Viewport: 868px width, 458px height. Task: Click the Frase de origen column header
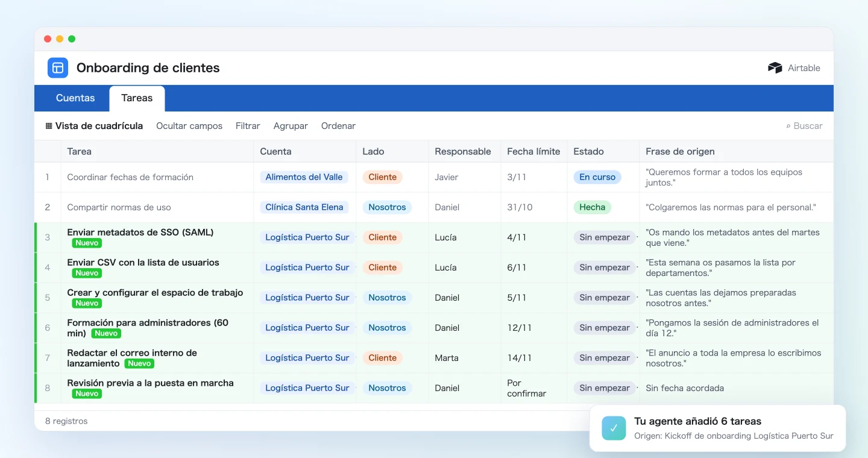[x=737, y=151]
